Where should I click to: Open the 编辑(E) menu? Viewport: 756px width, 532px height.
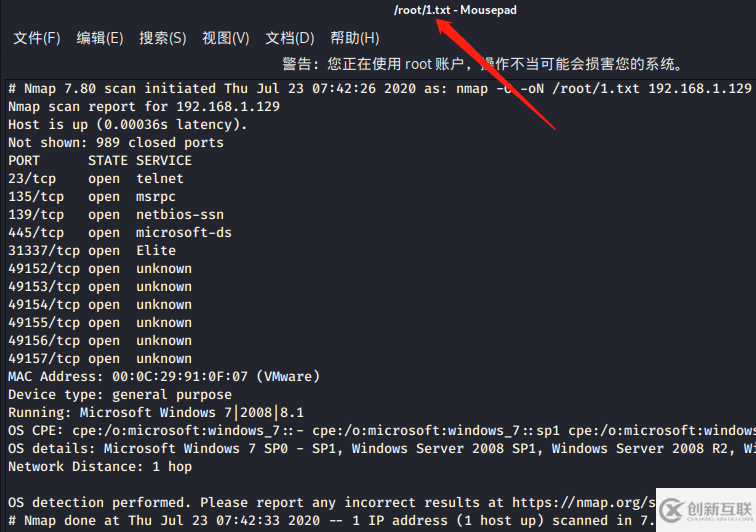tap(100, 38)
